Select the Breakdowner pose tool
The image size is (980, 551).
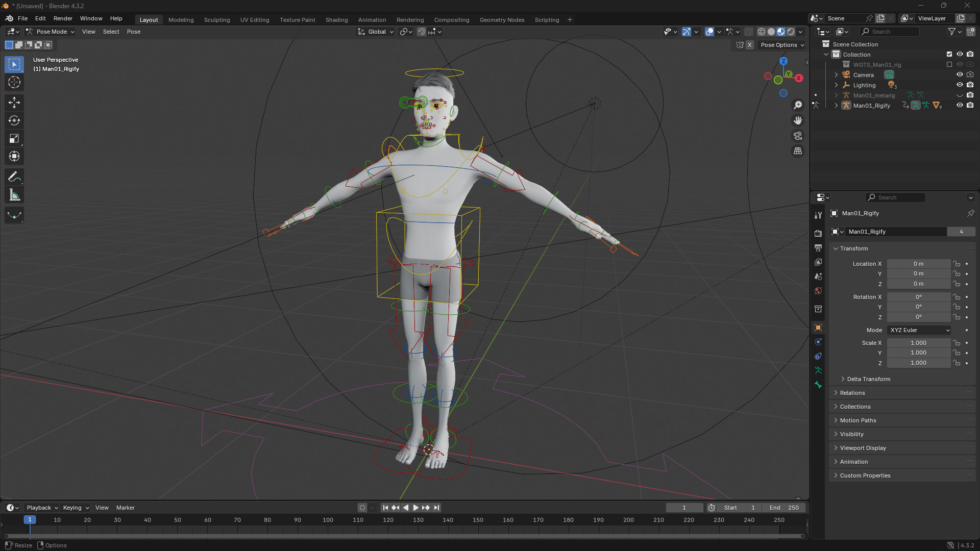click(x=14, y=215)
